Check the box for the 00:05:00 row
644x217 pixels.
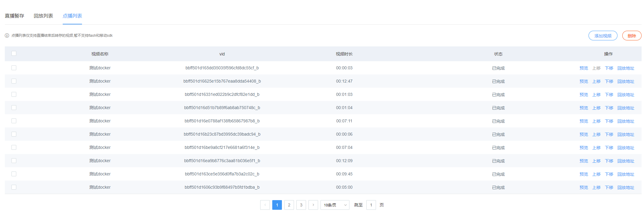pos(14,187)
